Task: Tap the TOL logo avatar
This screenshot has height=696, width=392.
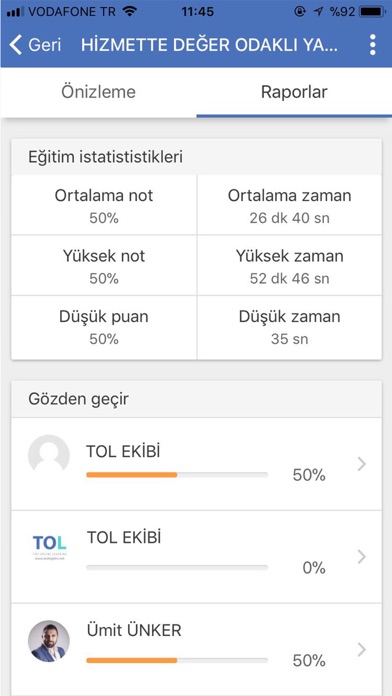Action: coord(49,547)
